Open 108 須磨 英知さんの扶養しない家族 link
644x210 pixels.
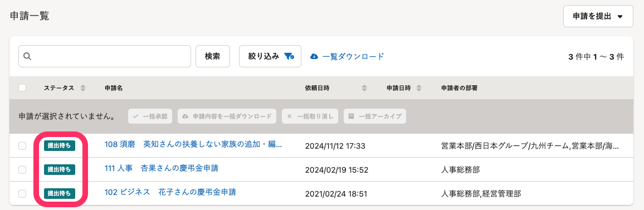(193, 145)
